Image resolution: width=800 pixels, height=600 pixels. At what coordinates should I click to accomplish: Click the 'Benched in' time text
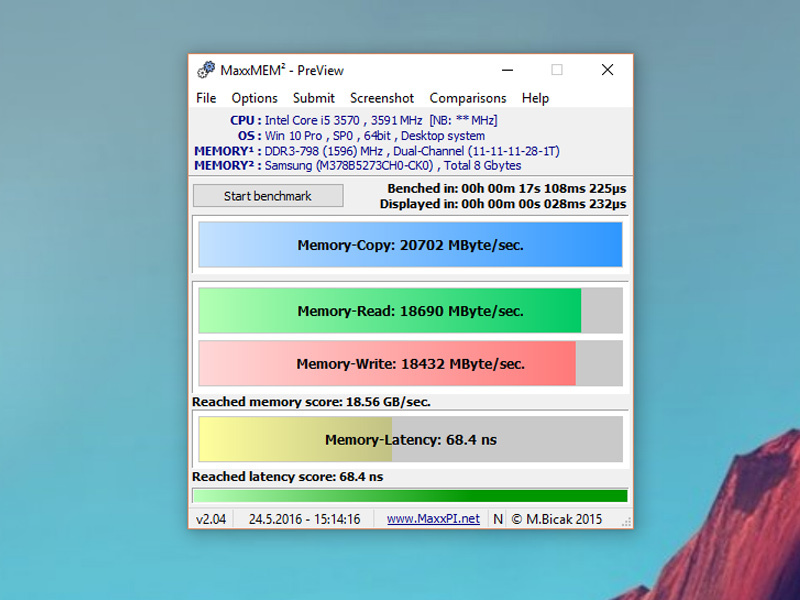pos(507,189)
